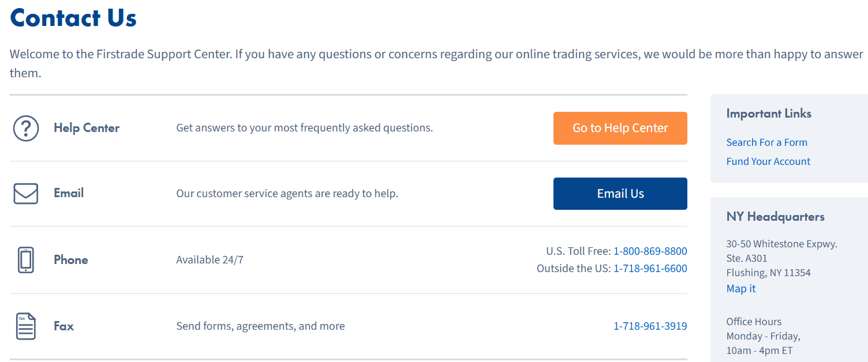This screenshot has height=362, width=868.
Task: Click the envelope Email icon
Action: [x=26, y=194]
